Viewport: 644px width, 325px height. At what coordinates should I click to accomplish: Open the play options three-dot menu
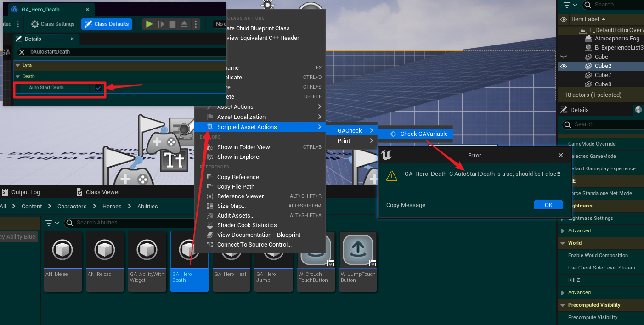coord(196,24)
